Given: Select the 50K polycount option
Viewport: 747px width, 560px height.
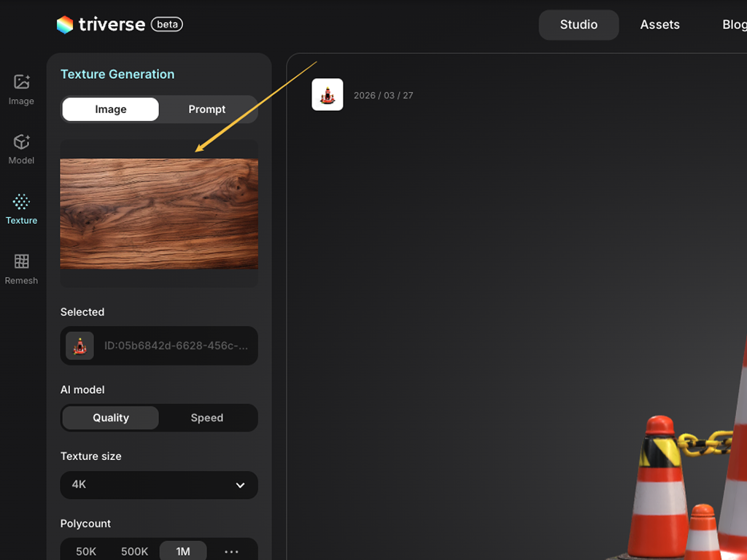Looking at the screenshot, I should (86, 551).
